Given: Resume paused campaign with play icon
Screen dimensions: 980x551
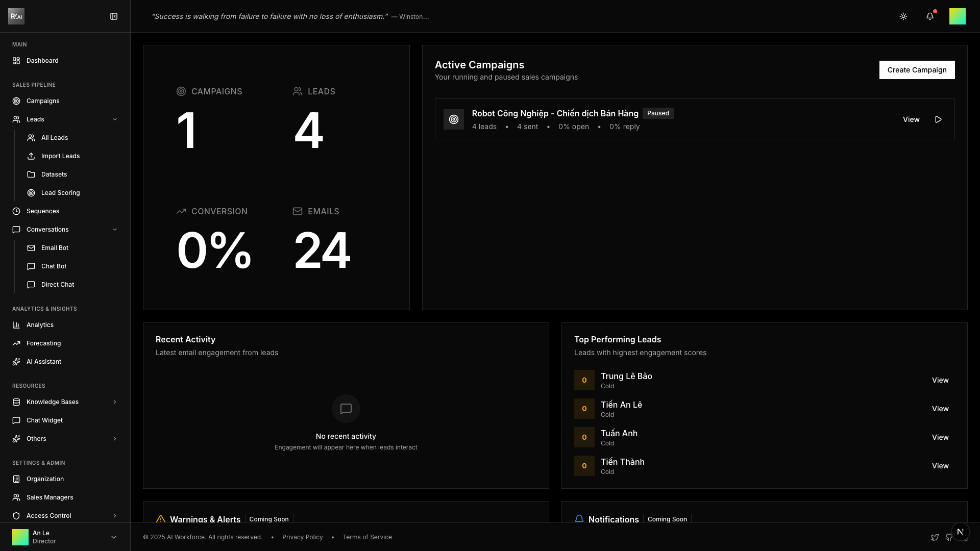Looking at the screenshot, I should (938, 119).
